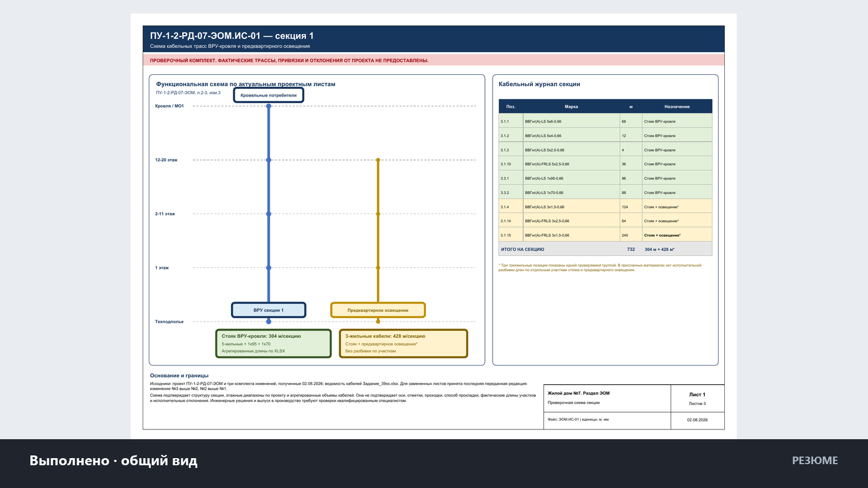
Task: Click the "ИТОГО НА СЕКЦИЮ" total label
Action: point(522,249)
